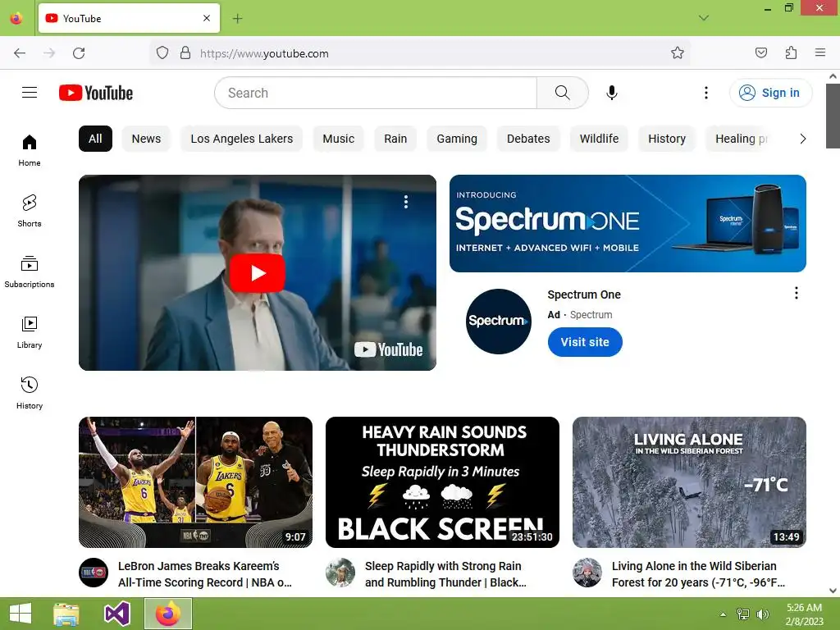Select the Debates filter chip
The height and width of the screenshot is (630, 840).
(x=528, y=139)
